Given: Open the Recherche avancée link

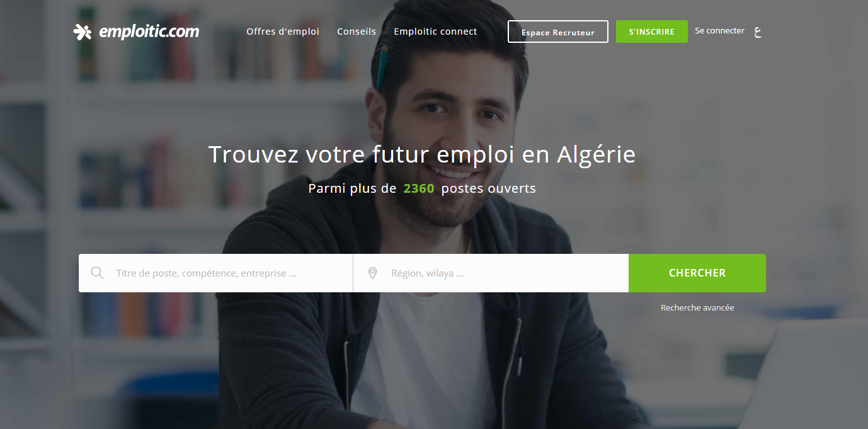Looking at the screenshot, I should [697, 308].
